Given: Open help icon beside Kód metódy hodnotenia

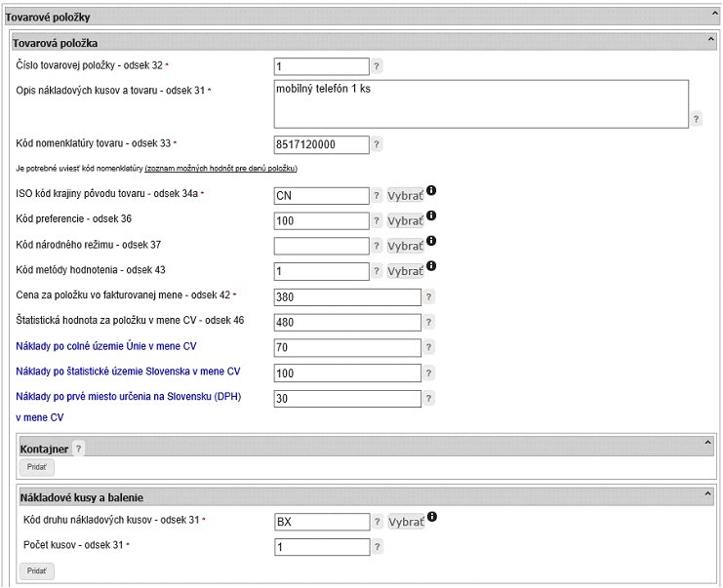Looking at the screenshot, I should coord(377,271).
